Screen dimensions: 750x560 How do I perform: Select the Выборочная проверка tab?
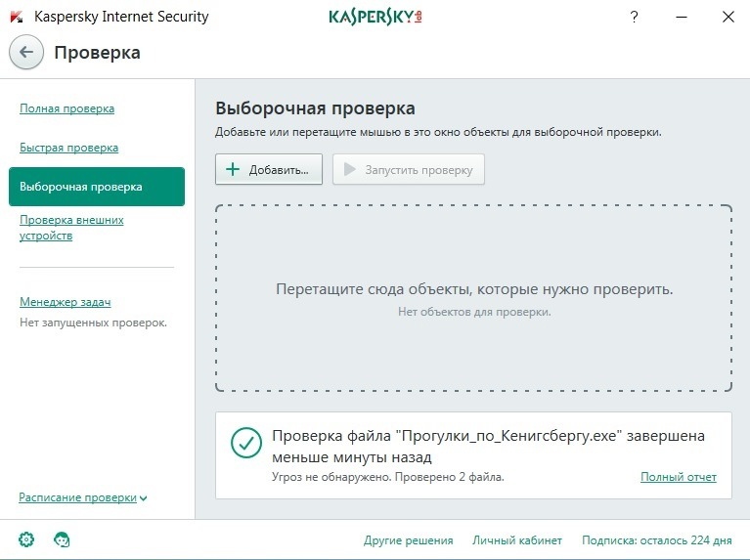click(97, 187)
